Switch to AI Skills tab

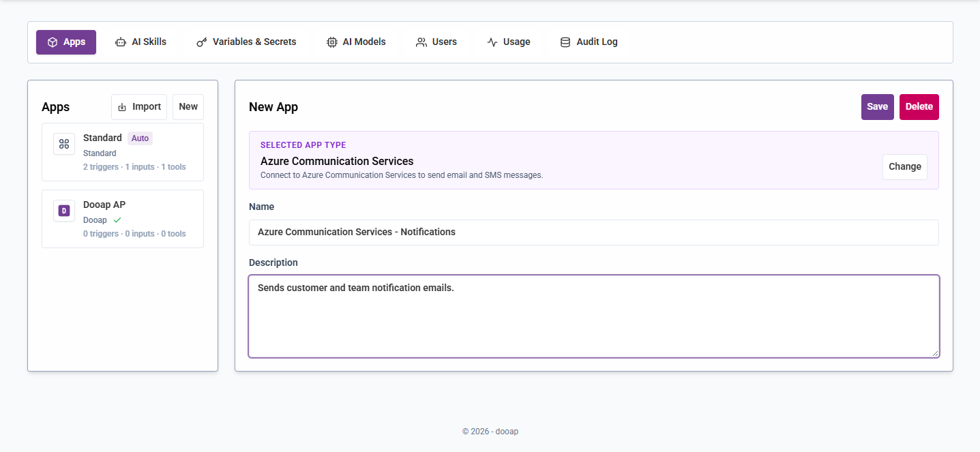coord(140,42)
